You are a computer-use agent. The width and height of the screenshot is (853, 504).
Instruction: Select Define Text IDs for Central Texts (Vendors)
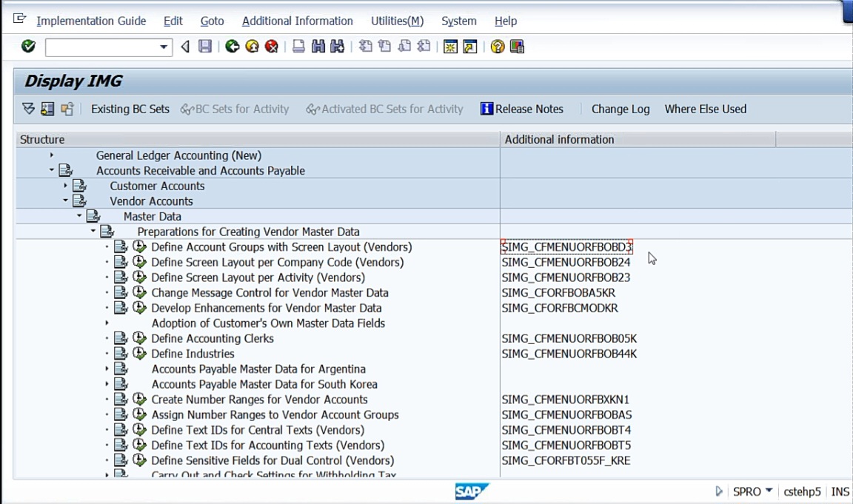[x=258, y=429]
